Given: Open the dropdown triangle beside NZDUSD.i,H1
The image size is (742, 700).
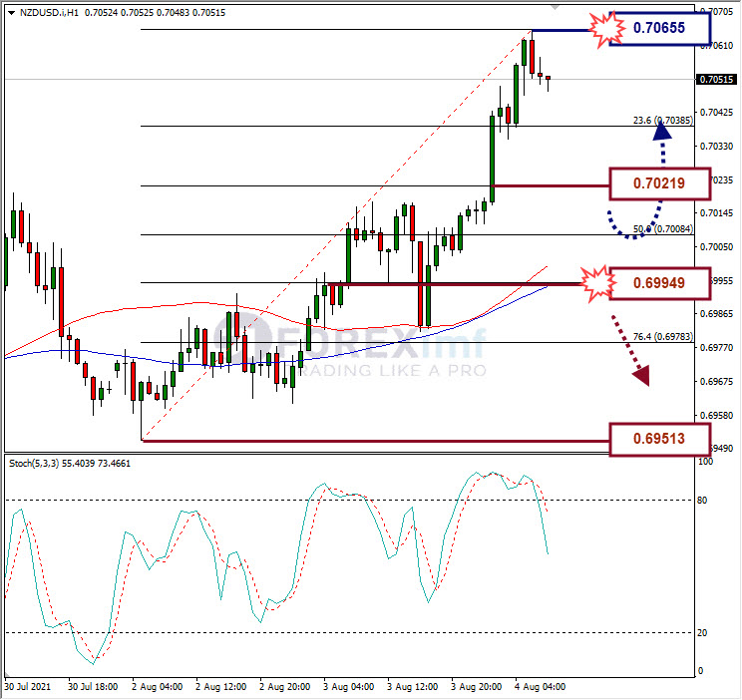Looking at the screenshot, I should [12, 13].
